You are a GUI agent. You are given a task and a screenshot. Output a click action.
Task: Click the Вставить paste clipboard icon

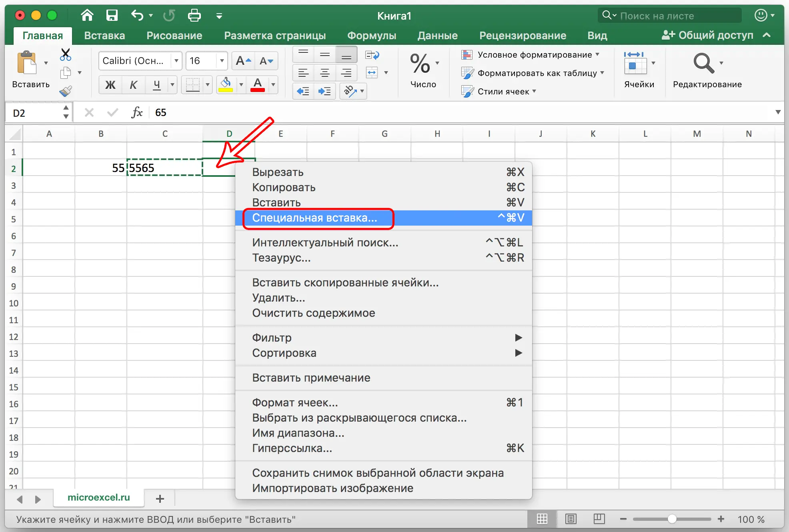coord(27,63)
